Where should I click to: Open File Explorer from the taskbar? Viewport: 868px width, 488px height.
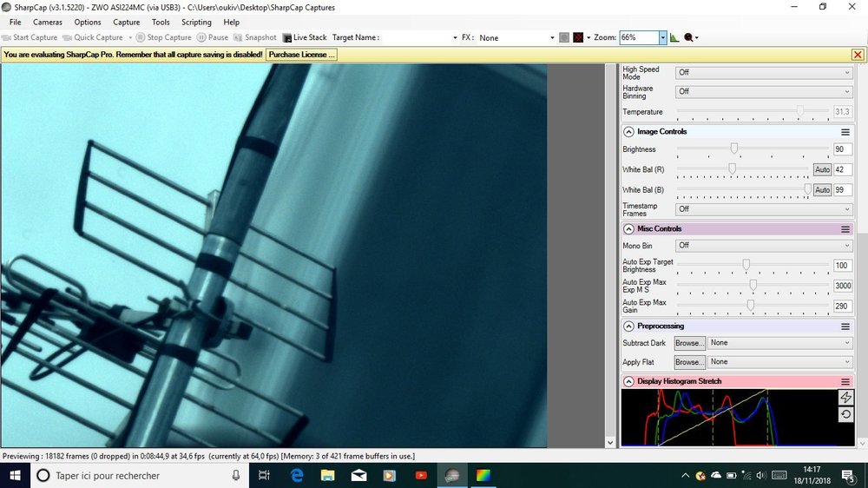pyautogui.click(x=328, y=475)
